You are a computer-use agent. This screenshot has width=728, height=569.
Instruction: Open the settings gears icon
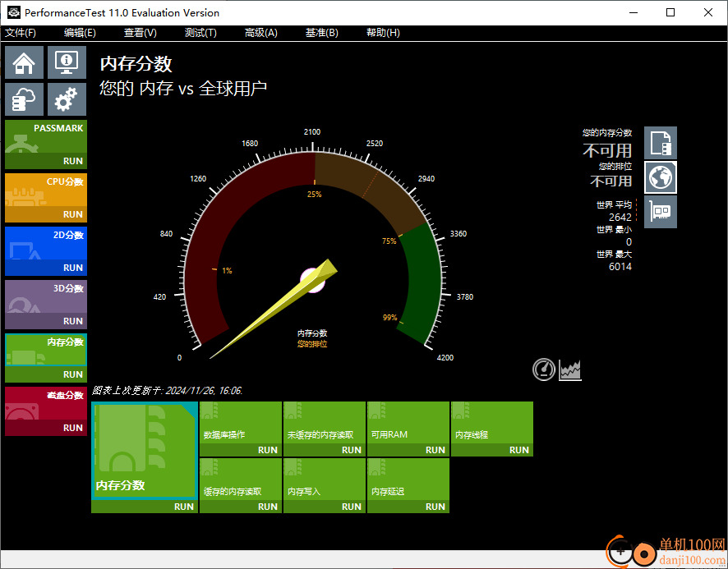tap(67, 99)
